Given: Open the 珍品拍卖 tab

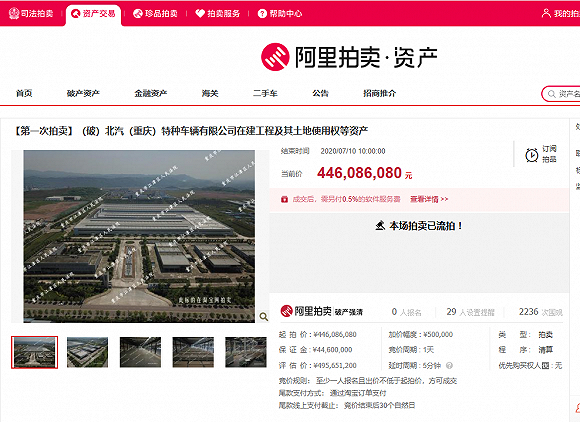Looking at the screenshot, I should pyautogui.click(x=155, y=14).
